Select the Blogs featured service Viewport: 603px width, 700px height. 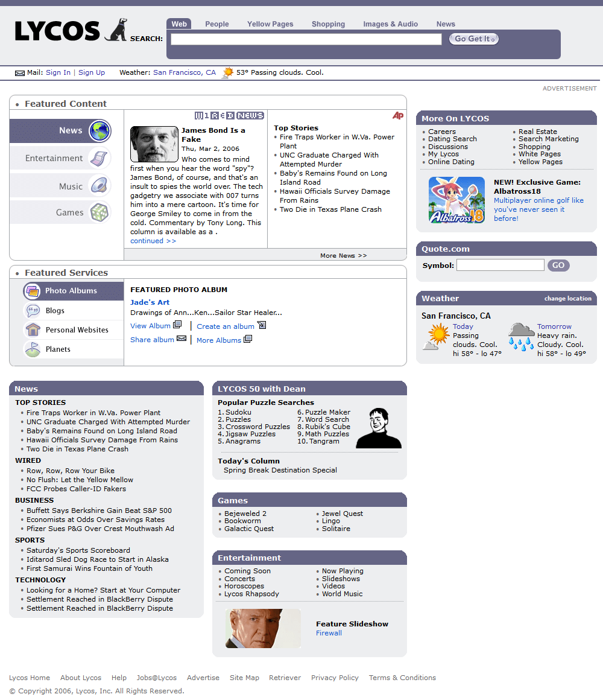tap(55, 310)
